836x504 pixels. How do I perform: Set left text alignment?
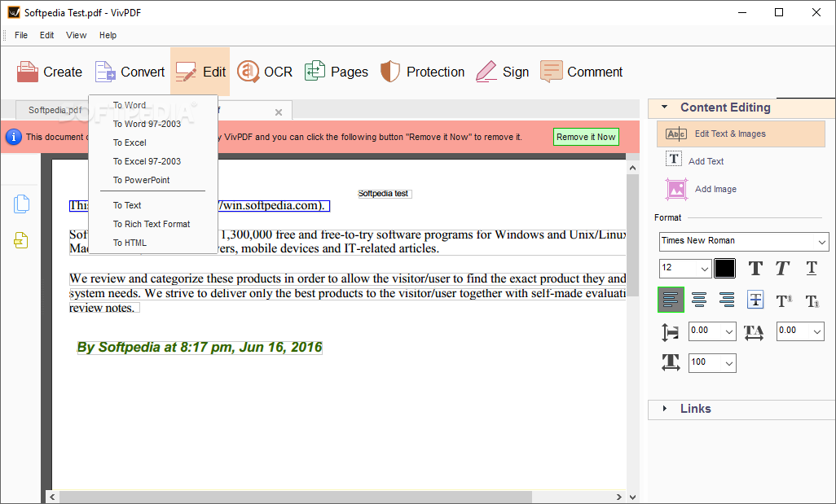click(671, 300)
